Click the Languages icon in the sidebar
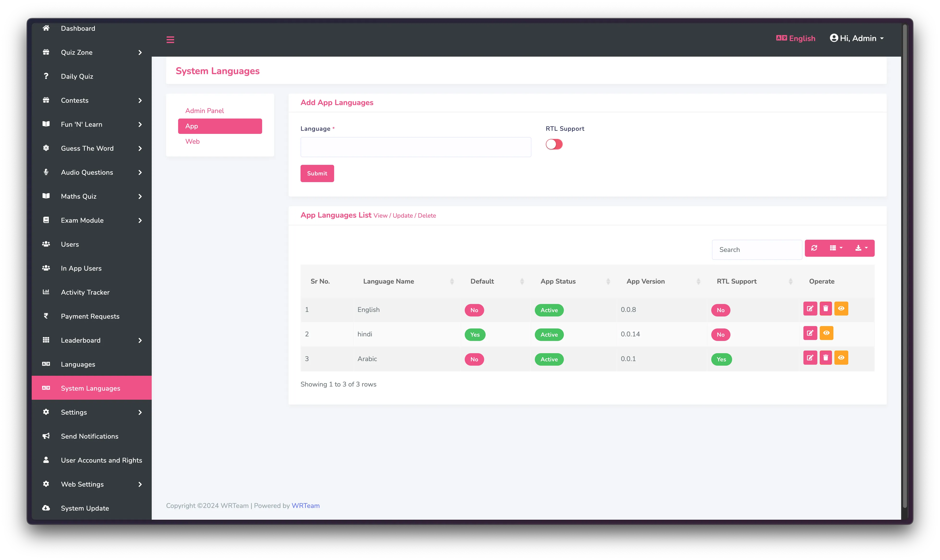The width and height of the screenshot is (940, 560). coord(46,364)
